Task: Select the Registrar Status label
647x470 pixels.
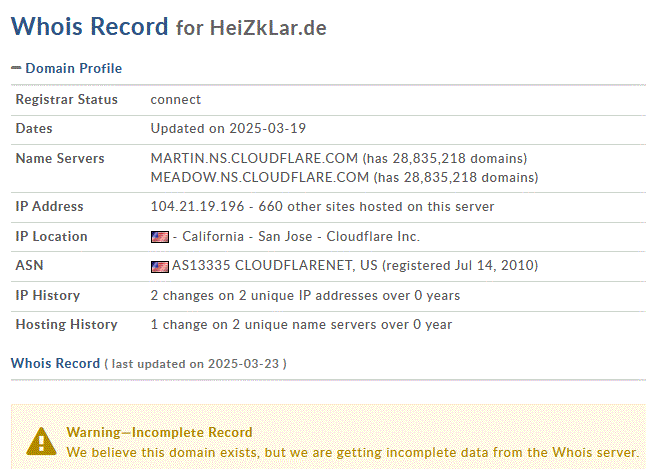Action: (x=66, y=99)
